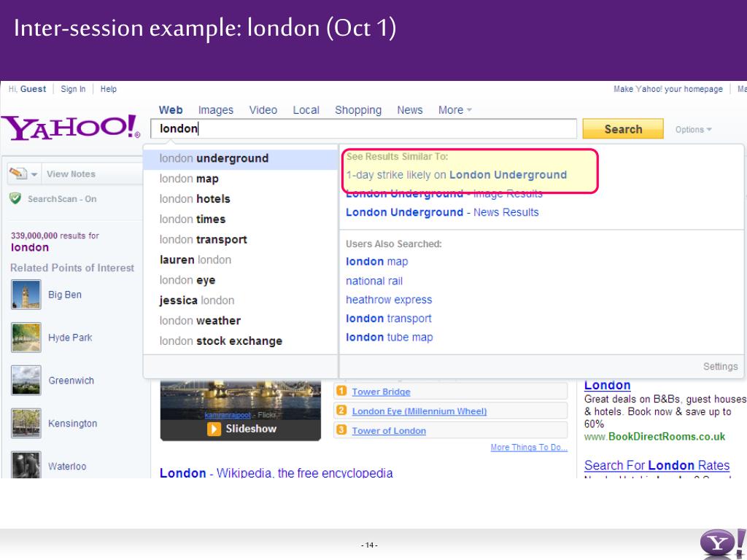Click the number 1 badge beside Tower Bridge

(341, 391)
